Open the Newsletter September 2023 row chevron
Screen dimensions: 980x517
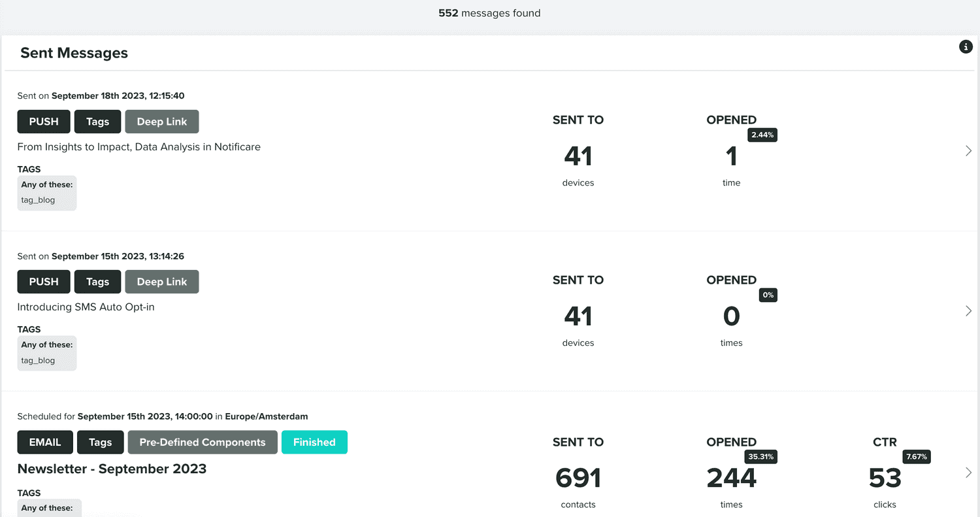point(968,473)
